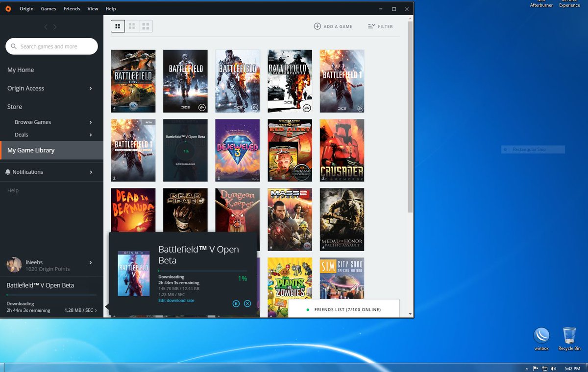This screenshot has height=372, width=588.
Task: Click the Edit download rate link
Action: (x=176, y=301)
